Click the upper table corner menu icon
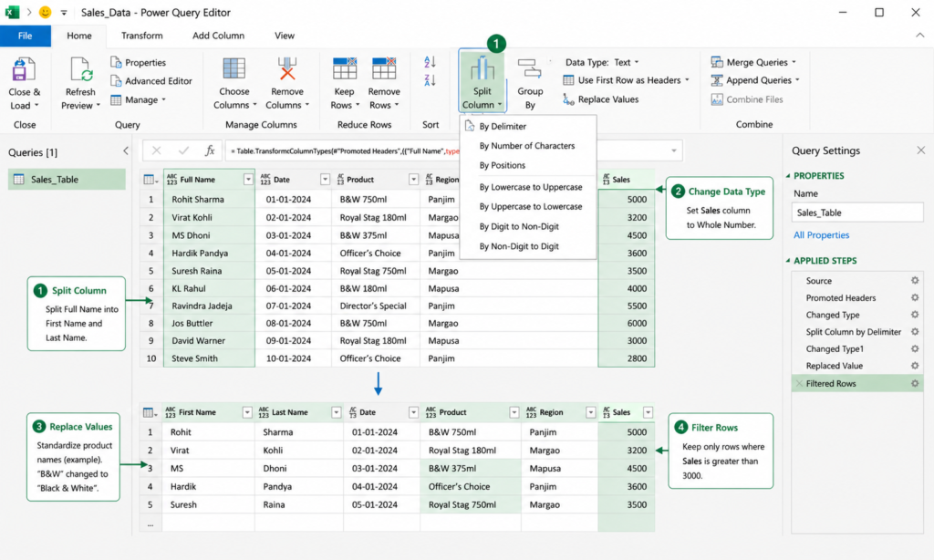Image resolution: width=934 pixels, height=560 pixels. click(x=150, y=180)
